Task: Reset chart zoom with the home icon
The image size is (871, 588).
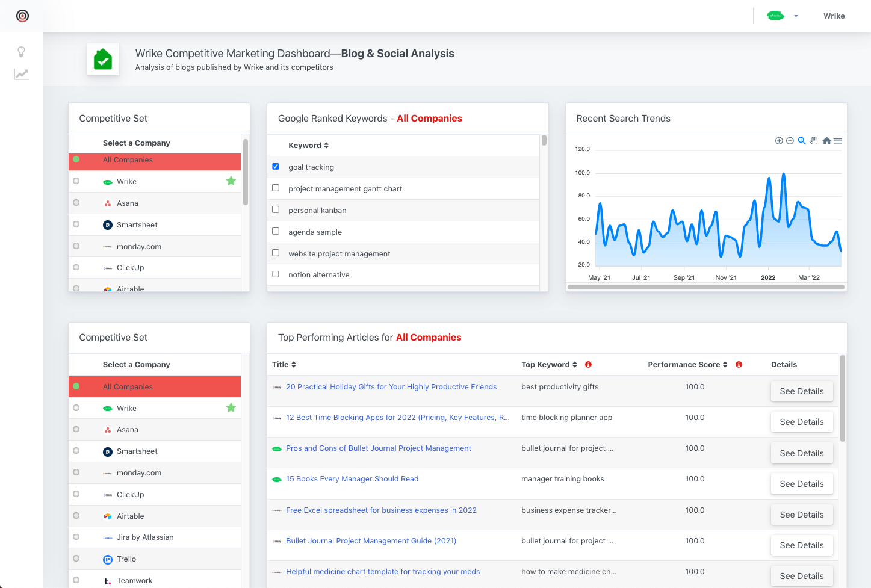Action: point(826,141)
